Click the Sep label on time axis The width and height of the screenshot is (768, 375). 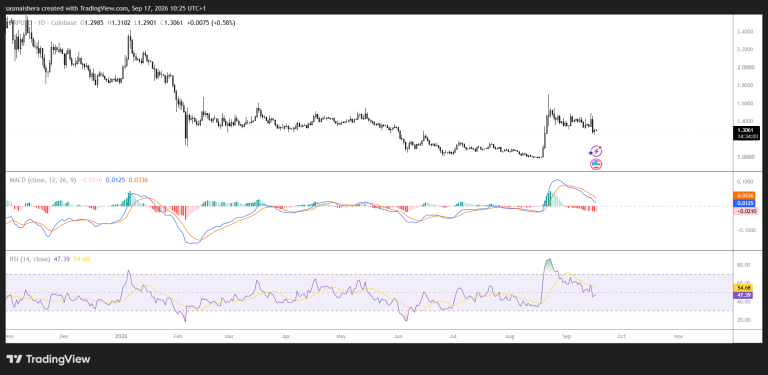pos(567,337)
